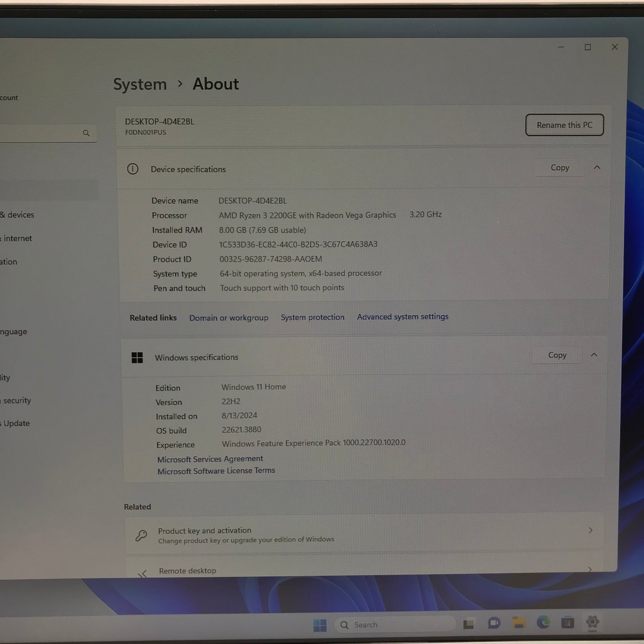The height and width of the screenshot is (644, 644).
Task: Select the Product ID value 00325-96287-74298-AAOEM
Action: pyautogui.click(x=271, y=259)
